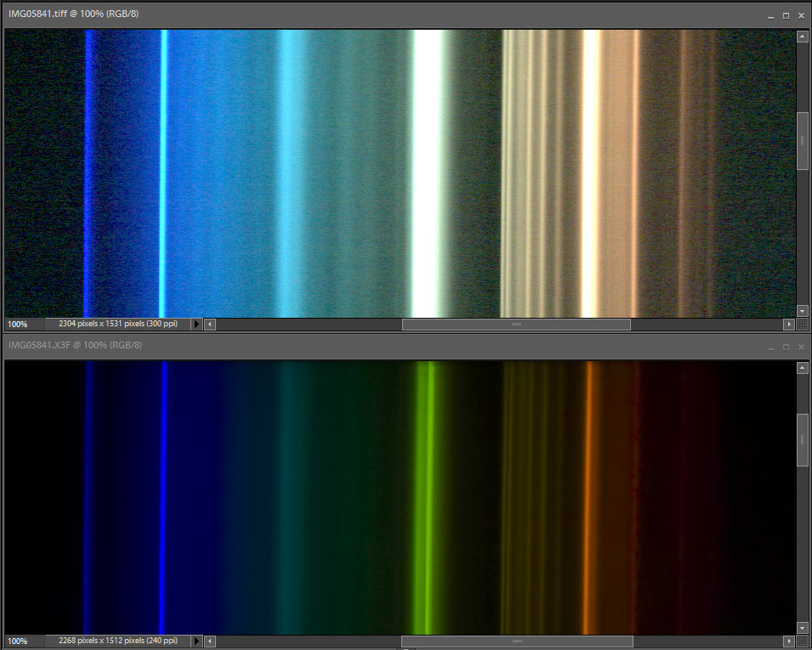
Task: Minimize the IMG05841.X3F document window
Action: [770, 348]
